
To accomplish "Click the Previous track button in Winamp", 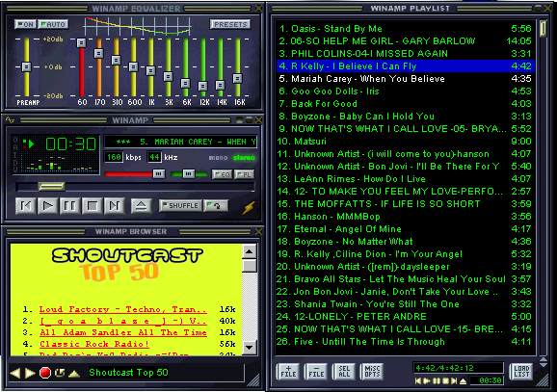I will (x=26, y=205).
